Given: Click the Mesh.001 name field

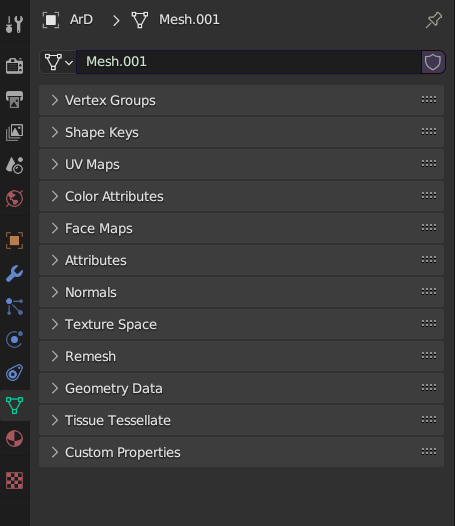Looking at the screenshot, I should 249,62.
